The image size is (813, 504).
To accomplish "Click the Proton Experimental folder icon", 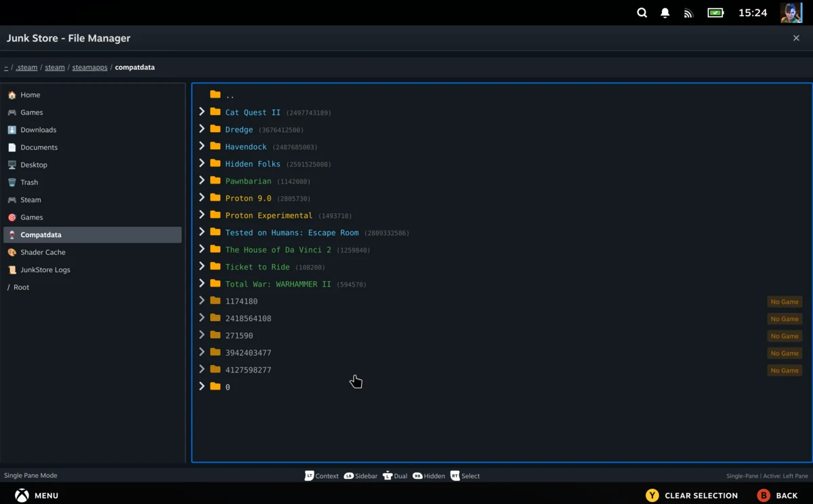I will 215,215.
